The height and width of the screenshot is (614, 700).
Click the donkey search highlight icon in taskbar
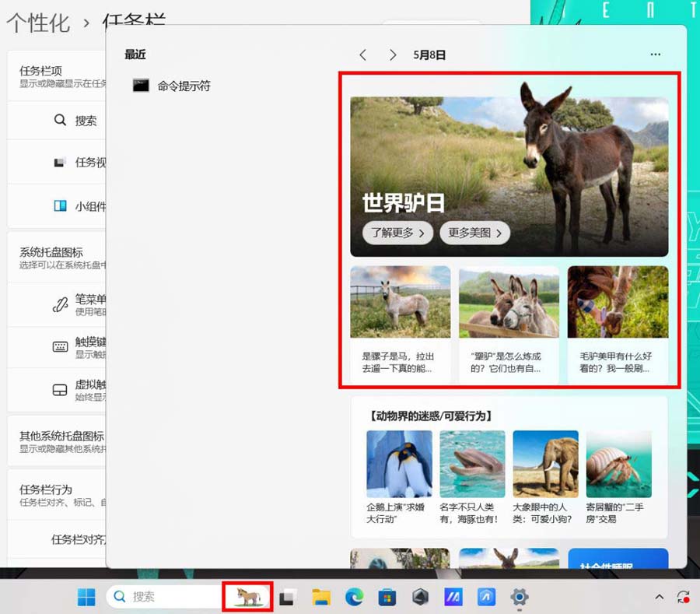pos(248,597)
